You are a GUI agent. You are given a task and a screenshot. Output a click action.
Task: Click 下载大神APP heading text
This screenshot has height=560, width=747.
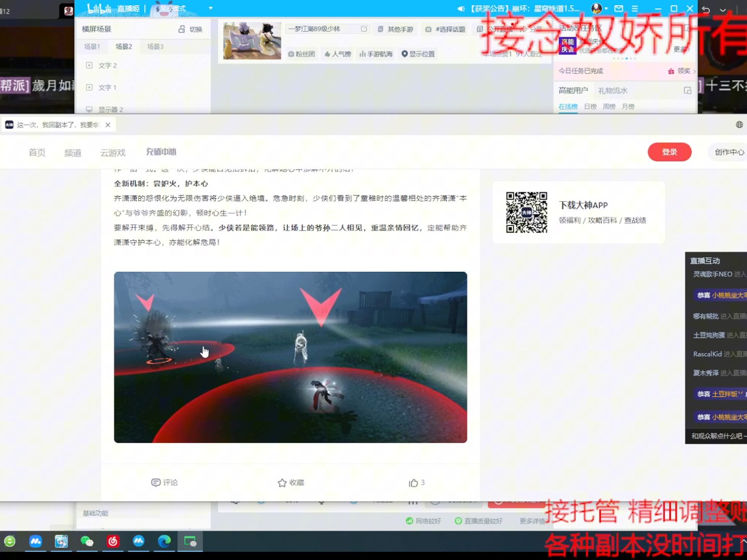pos(583,205)
